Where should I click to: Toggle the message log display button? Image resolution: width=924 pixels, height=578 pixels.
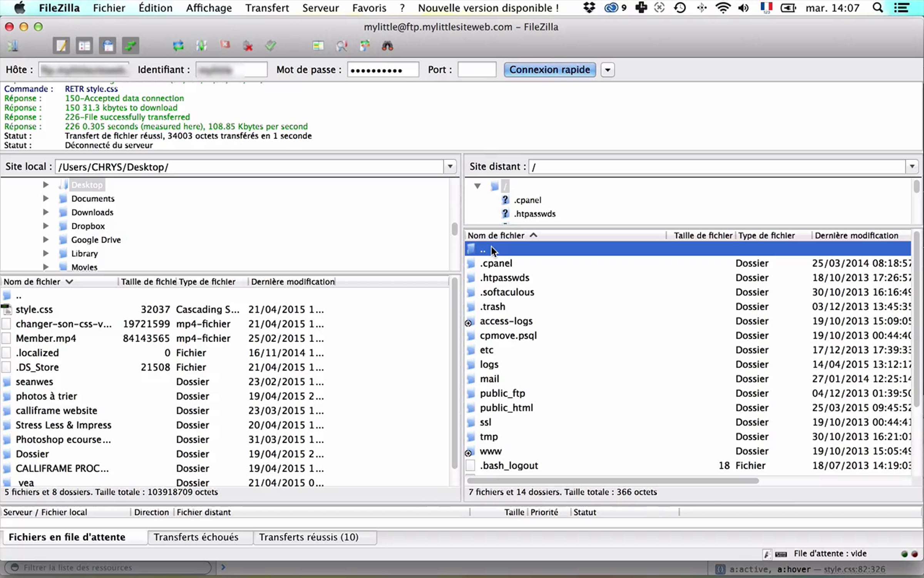click(61, 46)
